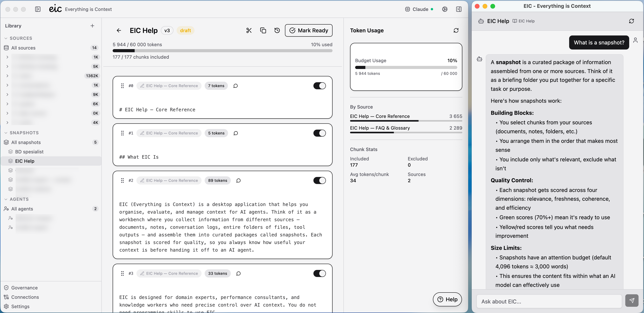Expand the source row showing 1362K
The image size is (644, 313).
7,76
